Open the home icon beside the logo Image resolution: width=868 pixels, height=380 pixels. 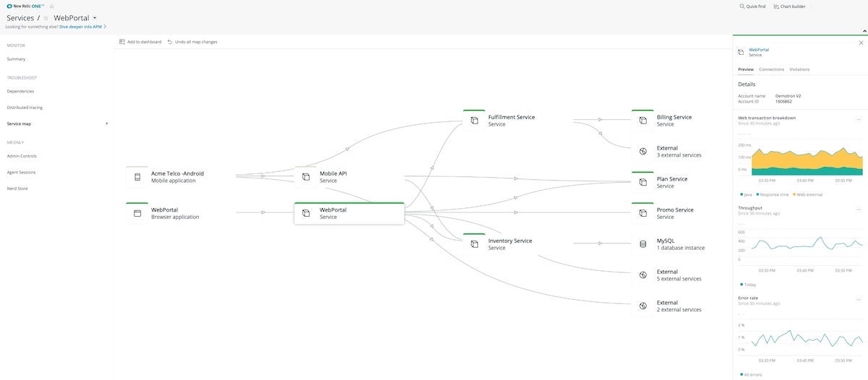point(51,6)
